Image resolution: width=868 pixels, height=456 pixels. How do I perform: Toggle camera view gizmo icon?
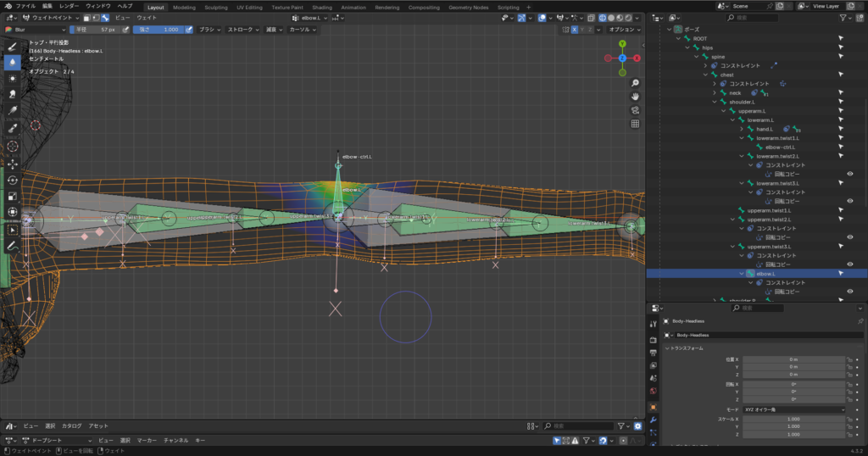click(x=635, y=110)
